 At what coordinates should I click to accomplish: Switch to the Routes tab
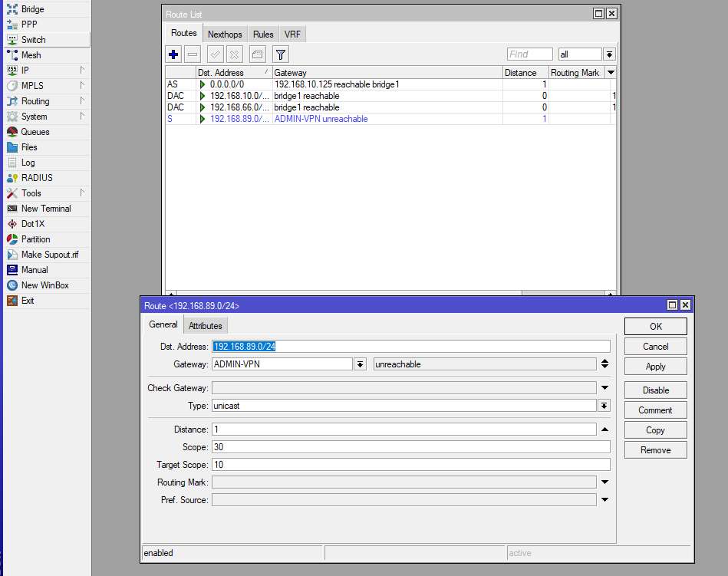tap(184, 33)
